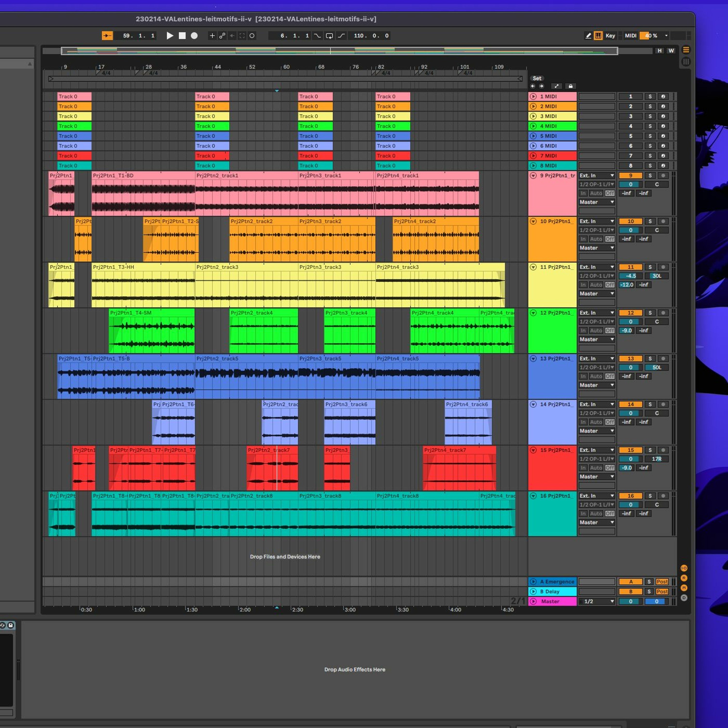Screen dimensions: 728x728
Task: Toggle the Follow playback button
Action: [x=108, y=36]
